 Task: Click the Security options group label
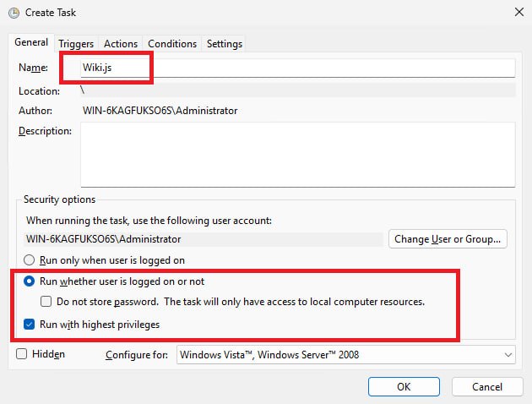coord(59,199)
